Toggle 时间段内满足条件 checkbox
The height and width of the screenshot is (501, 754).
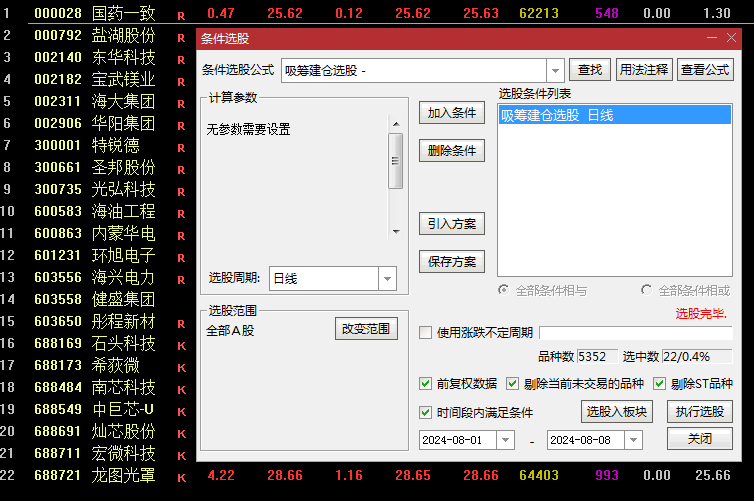pos(425,412)
